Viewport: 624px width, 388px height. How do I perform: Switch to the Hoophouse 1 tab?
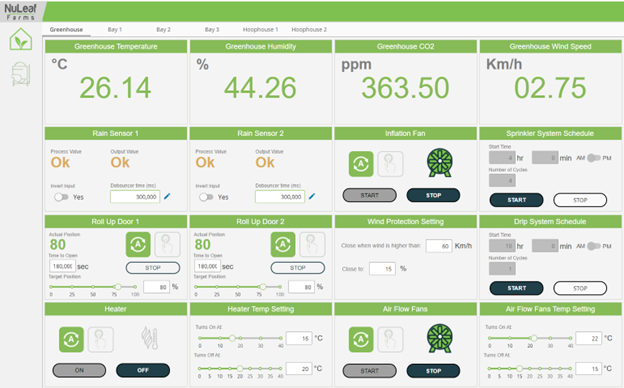(x=260, y=29)
